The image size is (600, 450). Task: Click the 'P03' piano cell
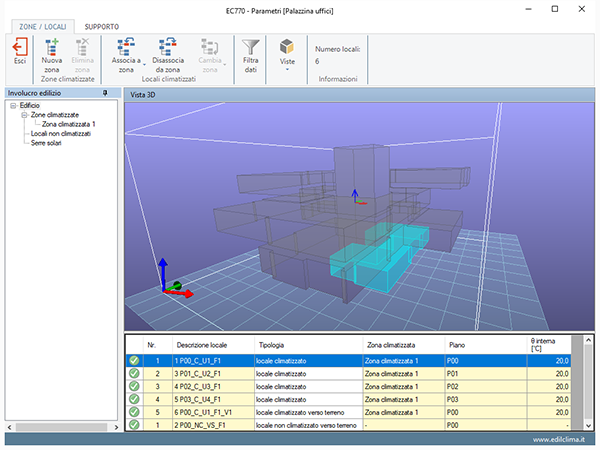(486, 399)
